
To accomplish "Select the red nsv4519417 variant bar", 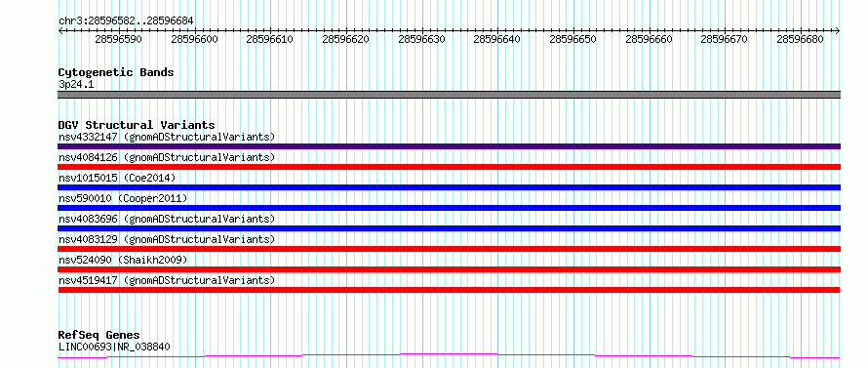I will 449,290.
